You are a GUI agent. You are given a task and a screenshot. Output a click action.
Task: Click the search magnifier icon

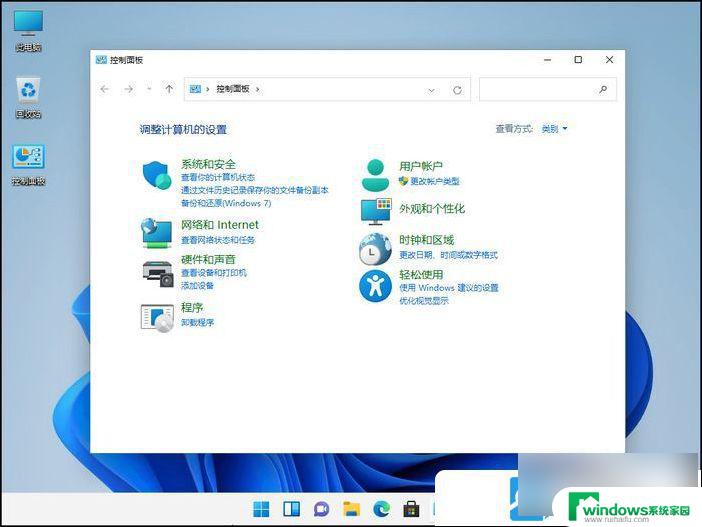[x=603, y=90]
